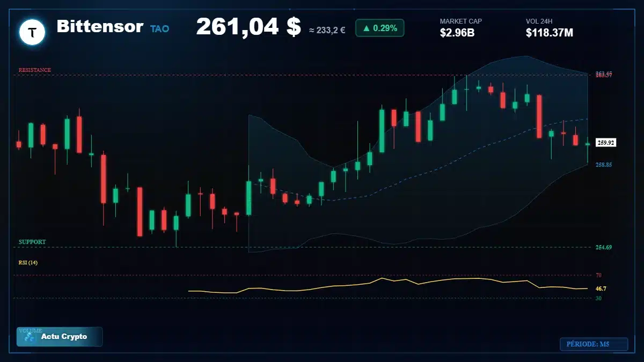Select the 261,04 $ price
This screenshot has height=362, width=644.
click(248, 26)
